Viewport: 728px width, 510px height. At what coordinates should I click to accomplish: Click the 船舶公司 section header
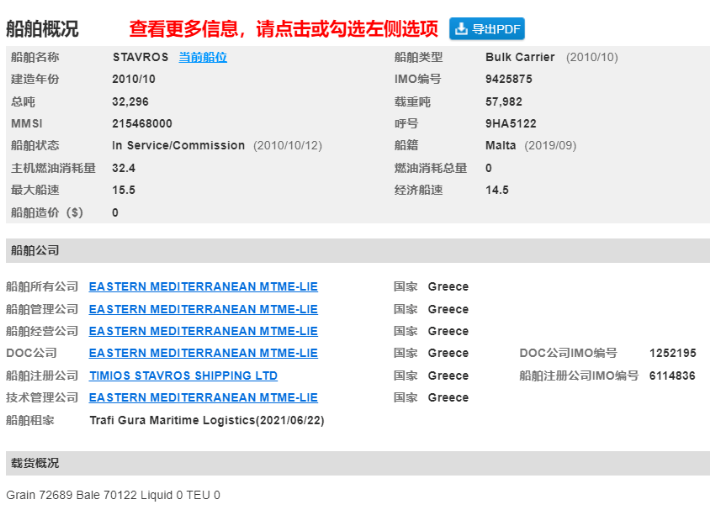358,251
